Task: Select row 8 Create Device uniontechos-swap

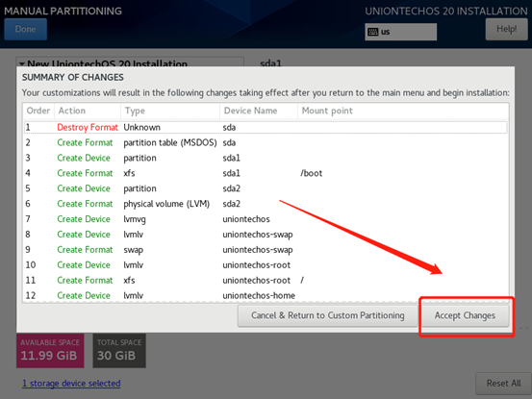Action: tap(266, 235)
